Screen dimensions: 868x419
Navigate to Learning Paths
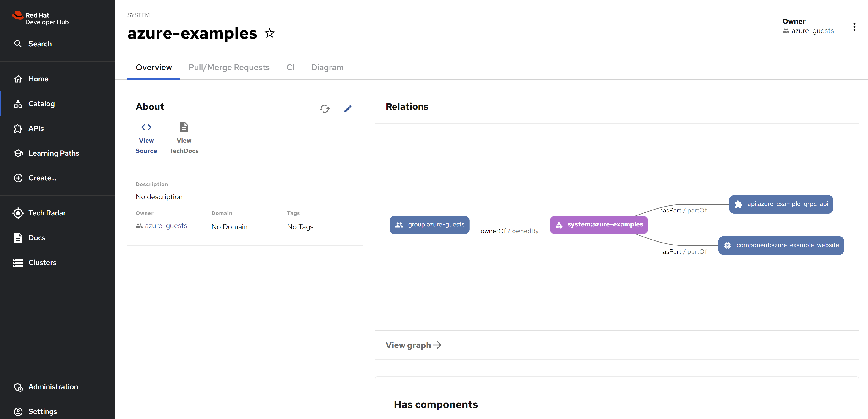(54, 153)
